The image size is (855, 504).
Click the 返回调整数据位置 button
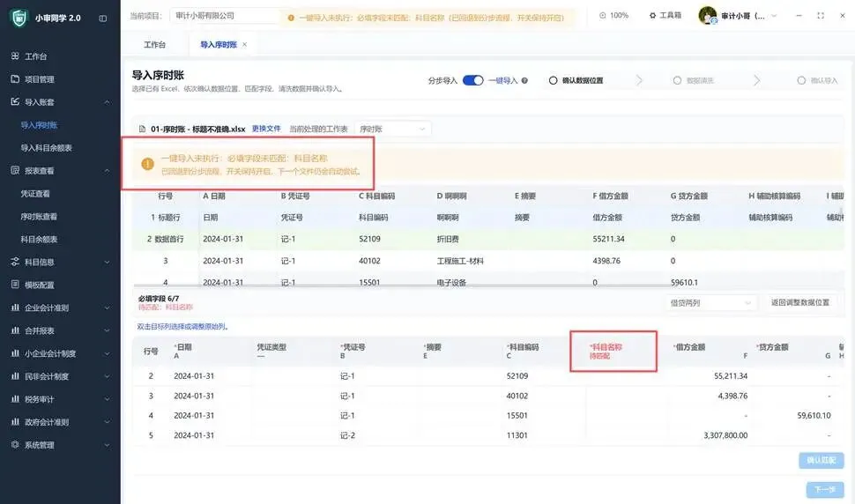pos(800,302)
